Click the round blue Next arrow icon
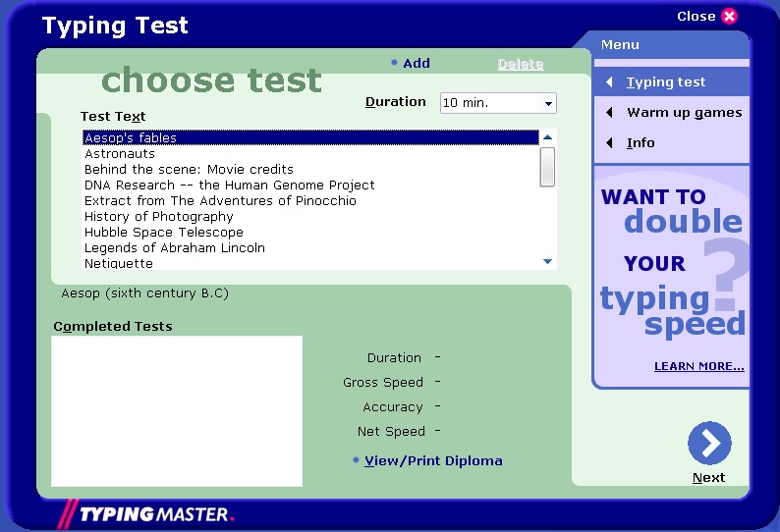Image resolution: width=780 pixels, height=532 pixels. pyautogui.click(x=709, y=443)
